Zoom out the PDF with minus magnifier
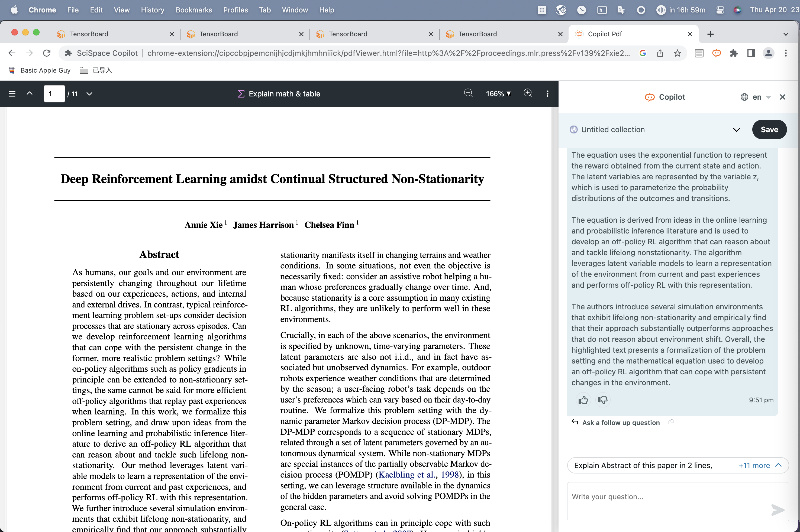This screenshot has width=800, height=532. [468, 93]
